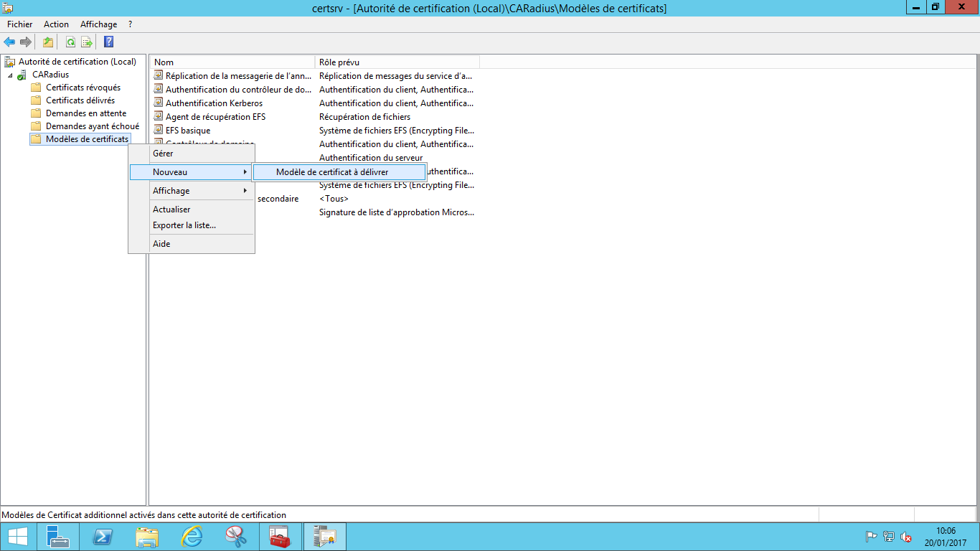Image resolution: width=980 pixels, height=551 pixels.
Task: Open Internet Explorer from the taskbar
Action: click(192, 537)
